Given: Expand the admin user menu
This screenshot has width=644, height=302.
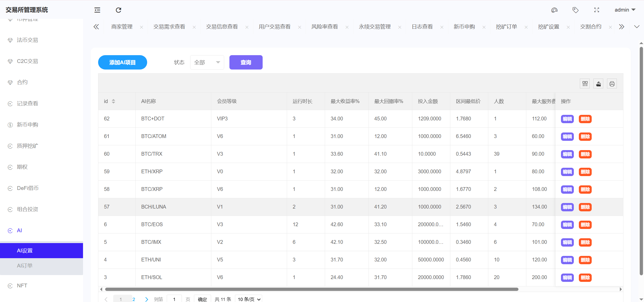Looking at the screenshot, I should coord(625,10).
